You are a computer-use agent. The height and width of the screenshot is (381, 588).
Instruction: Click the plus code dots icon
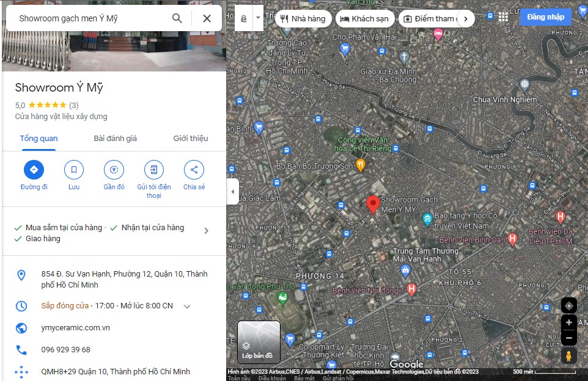(x=21, y=372)
